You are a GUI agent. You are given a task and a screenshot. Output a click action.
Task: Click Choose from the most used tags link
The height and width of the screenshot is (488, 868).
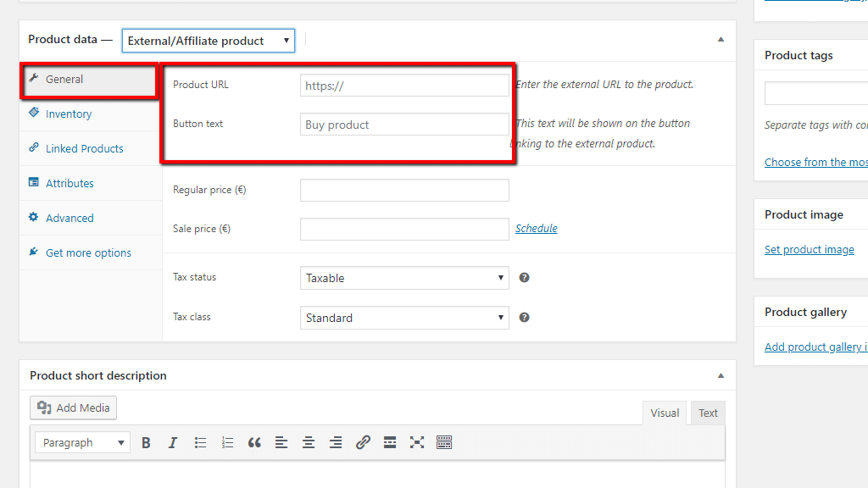[816, 162]
